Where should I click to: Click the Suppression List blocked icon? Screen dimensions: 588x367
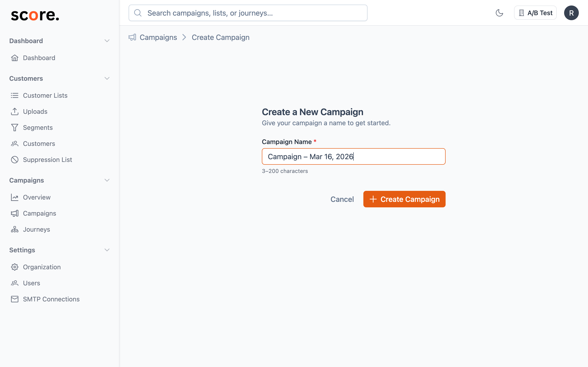(x=14, y=159)
